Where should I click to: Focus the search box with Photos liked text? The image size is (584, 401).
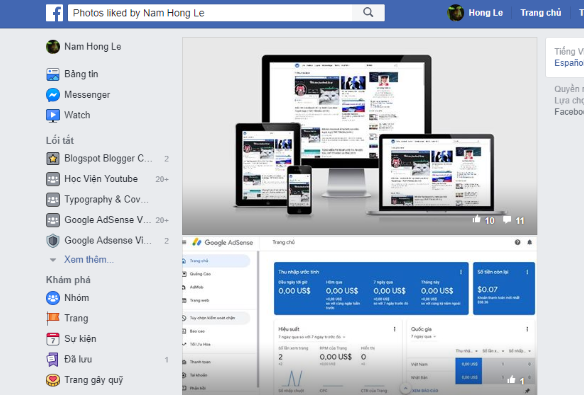pyautogui.click(x=210, y=13)
